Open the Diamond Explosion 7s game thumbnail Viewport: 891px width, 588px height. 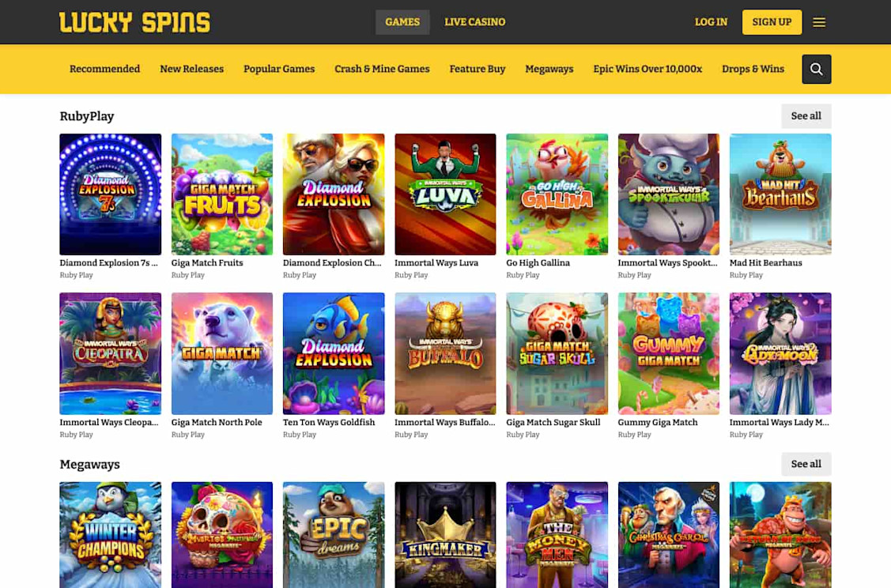point(110,194)
